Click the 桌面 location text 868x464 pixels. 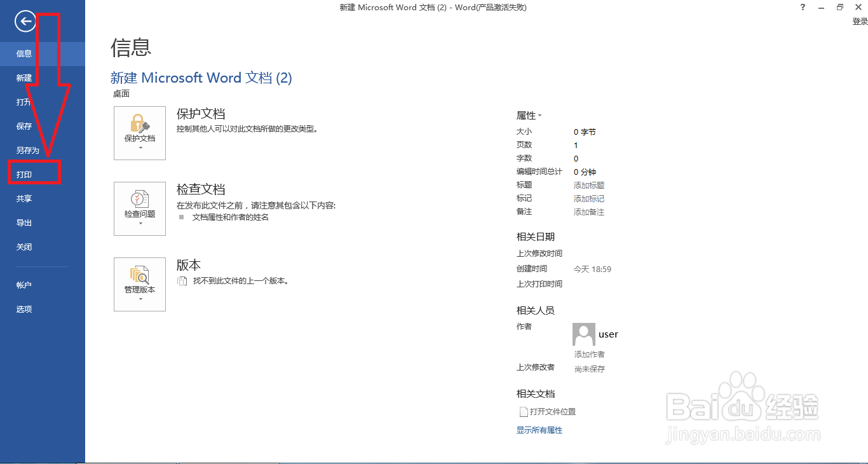pyautogui.click(x=121, y=94)
